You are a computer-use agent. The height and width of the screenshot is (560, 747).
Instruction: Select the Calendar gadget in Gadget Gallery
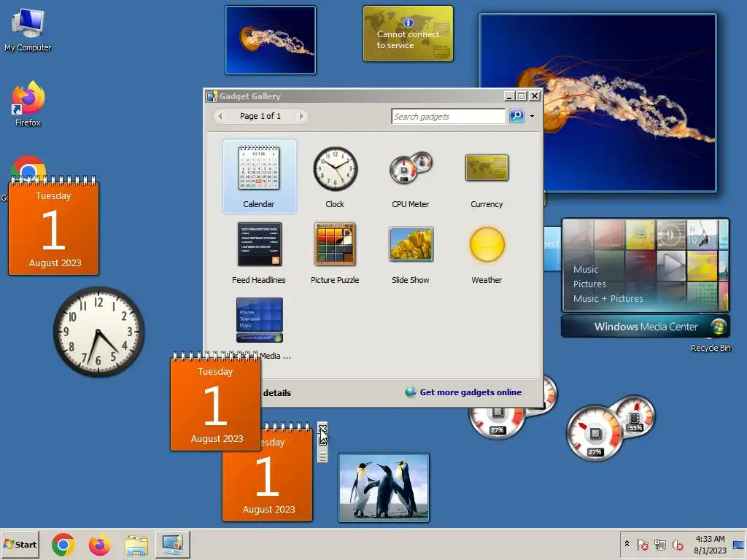pos(259,176)
